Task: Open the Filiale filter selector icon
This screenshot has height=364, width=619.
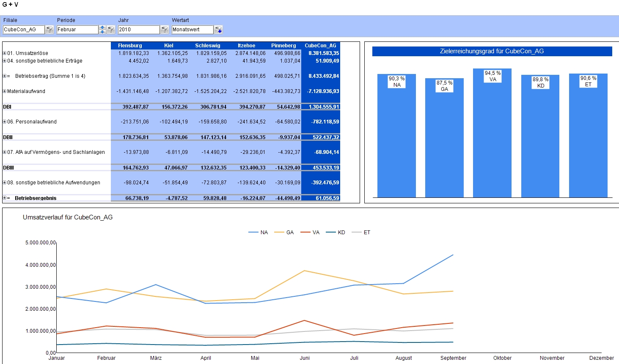Action: 50,30
